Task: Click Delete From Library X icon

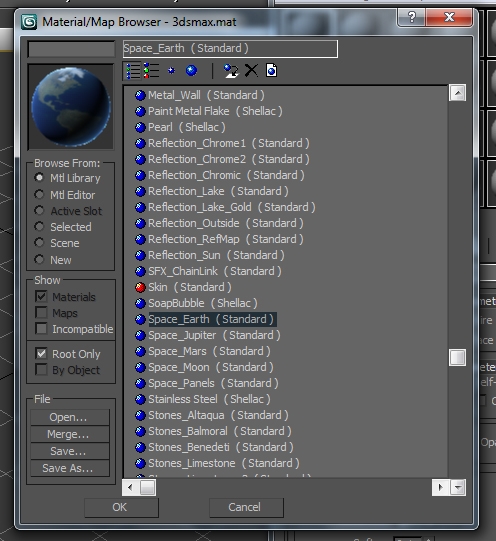Action: coord(251,71)
